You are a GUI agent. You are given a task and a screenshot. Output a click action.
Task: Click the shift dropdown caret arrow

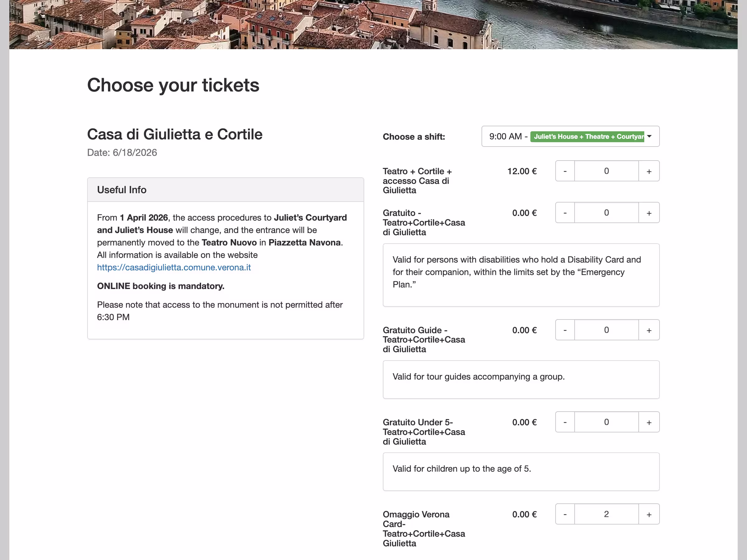tap(649, 136)
